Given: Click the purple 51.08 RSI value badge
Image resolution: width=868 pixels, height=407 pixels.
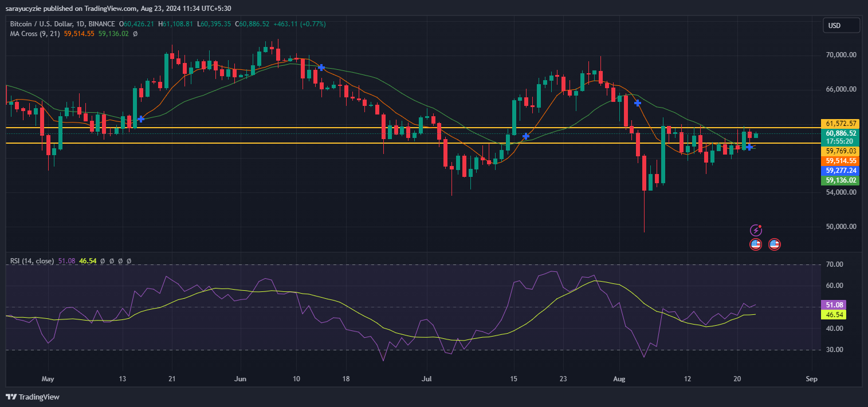Looking at the screenshot, I should click(x=834, y=305).
